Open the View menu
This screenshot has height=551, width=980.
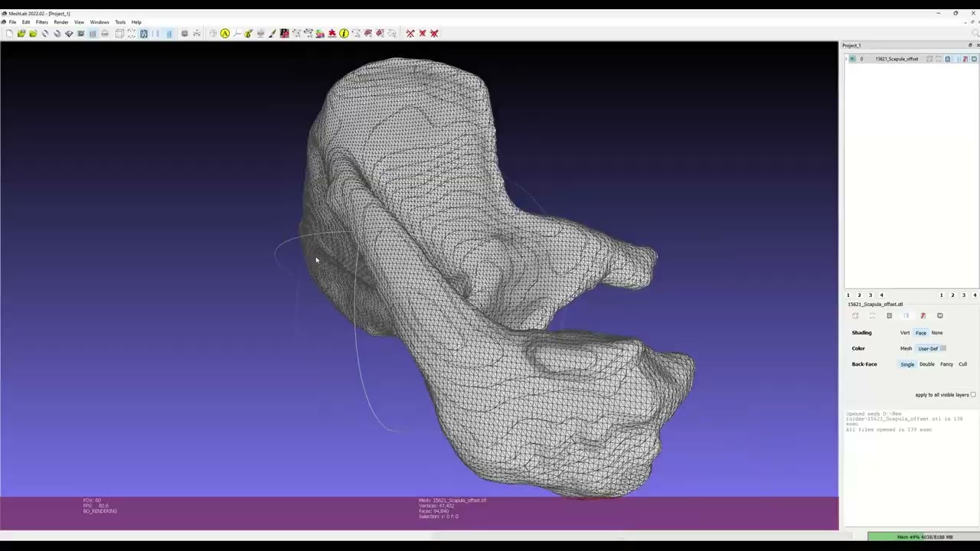pyautogui.click(x=79, y=22)
